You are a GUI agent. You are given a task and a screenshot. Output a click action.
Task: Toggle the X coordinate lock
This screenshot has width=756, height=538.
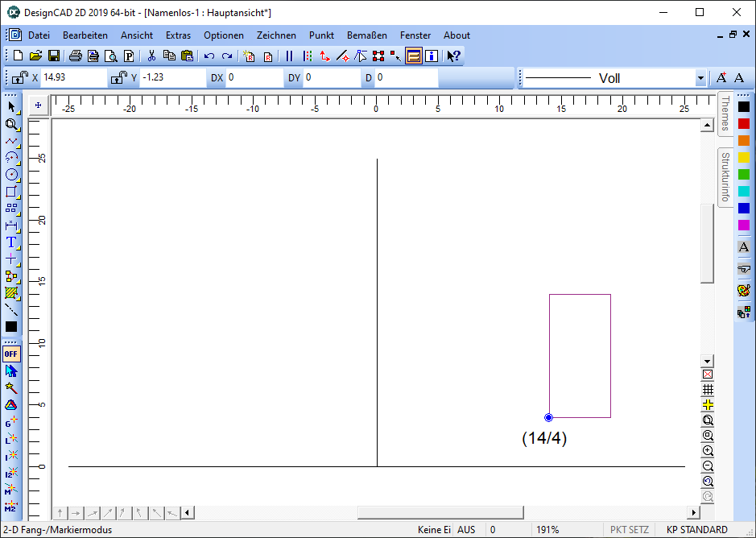pyautogui.click(x=20, y=77)
